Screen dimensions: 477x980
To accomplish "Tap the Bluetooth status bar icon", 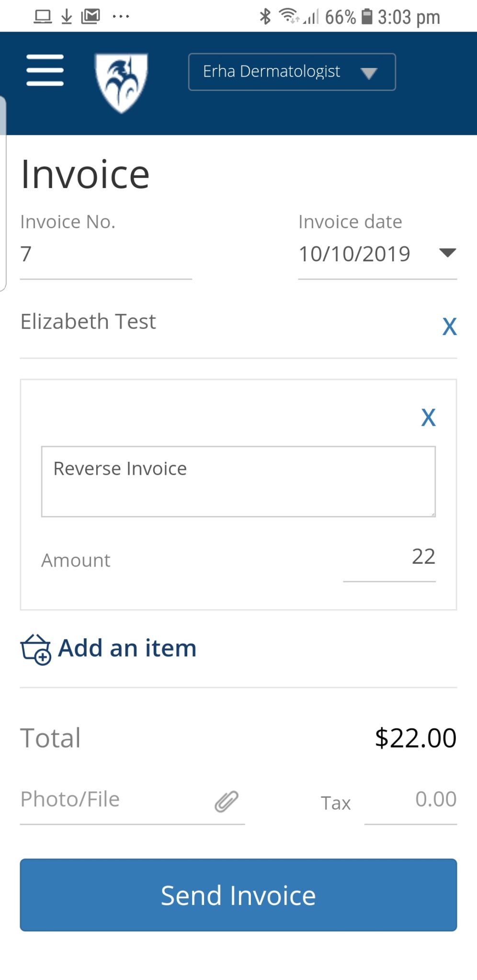I will tap(265, 17).
